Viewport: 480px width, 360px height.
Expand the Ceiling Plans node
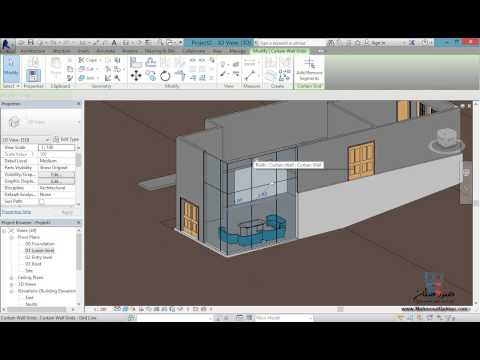[x=11, y=277]
